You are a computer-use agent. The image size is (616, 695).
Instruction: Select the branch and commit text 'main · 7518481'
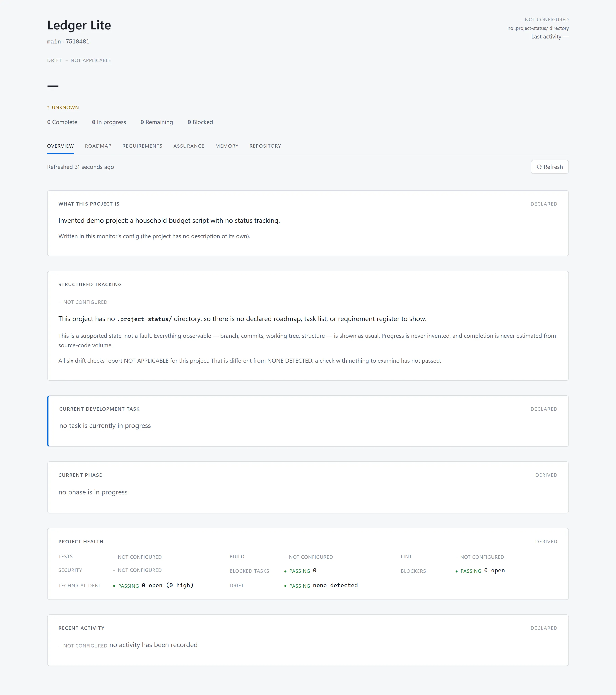pos(68,41)
